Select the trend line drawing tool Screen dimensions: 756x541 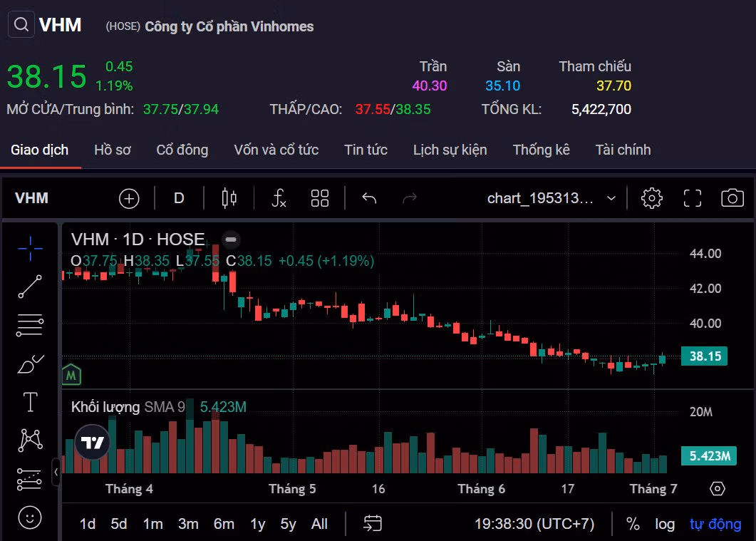30,287
